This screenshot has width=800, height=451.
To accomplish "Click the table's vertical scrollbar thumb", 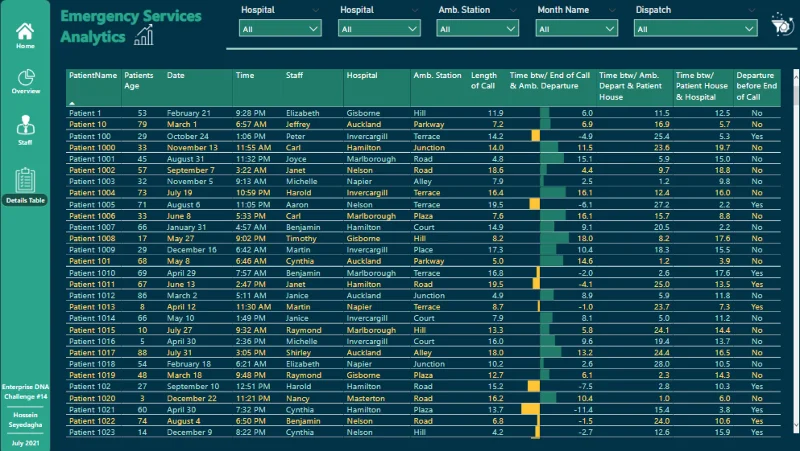I will [x=795, y=95].
